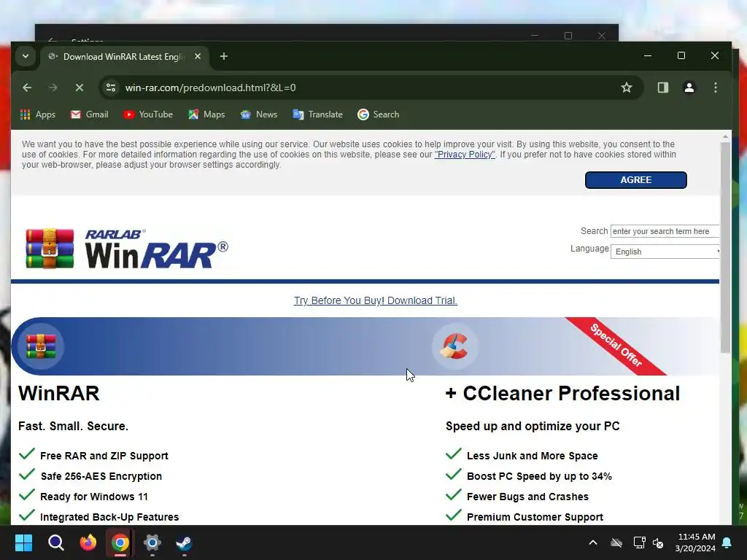Click 'Boost PC Speed by up to 34%' text
Screen dimensions: 747x560
coord(539,476)
